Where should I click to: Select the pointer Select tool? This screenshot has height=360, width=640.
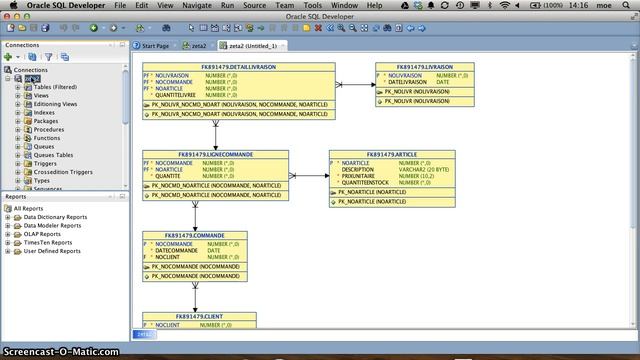pos(191,28)
